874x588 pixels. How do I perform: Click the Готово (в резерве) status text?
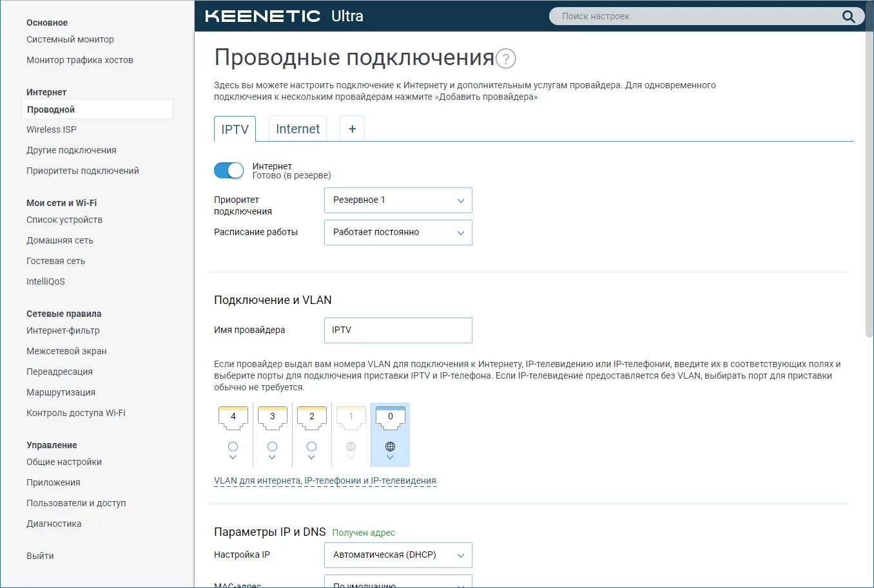(291, 175)
